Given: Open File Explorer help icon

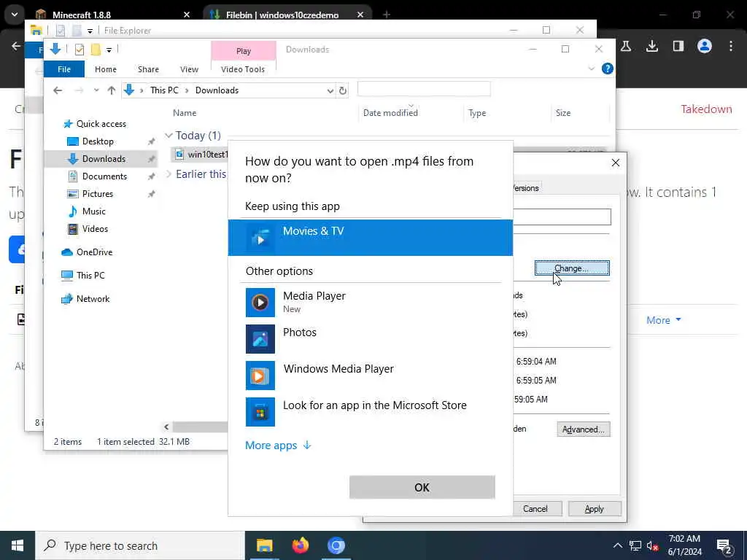Looking at the screenshot, I should pyautogui.click(x=607, y=69).
